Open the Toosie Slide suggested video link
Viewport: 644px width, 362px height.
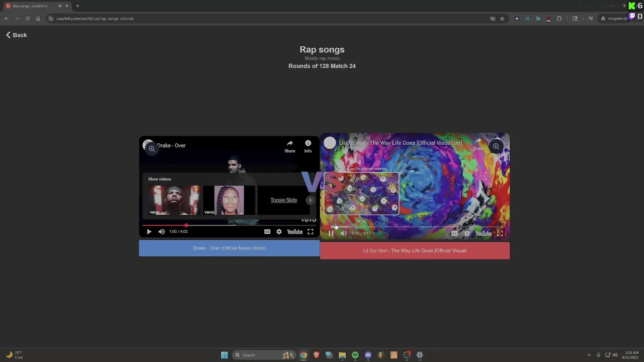284,200
